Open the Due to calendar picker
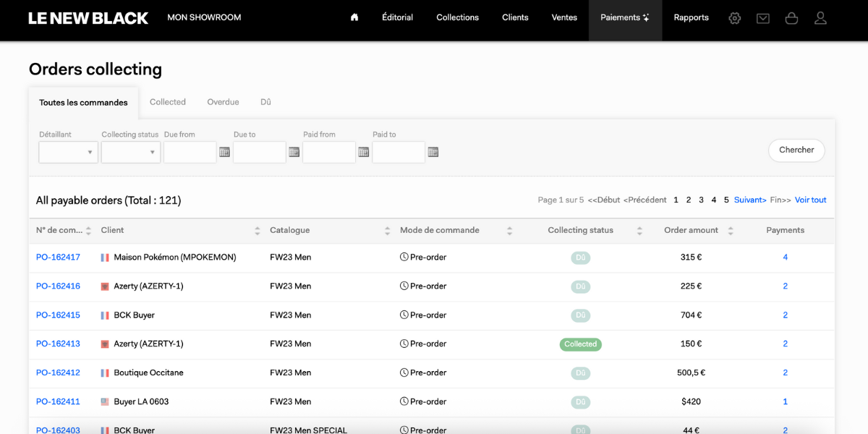The image size is (868, 434). (294, 152)
